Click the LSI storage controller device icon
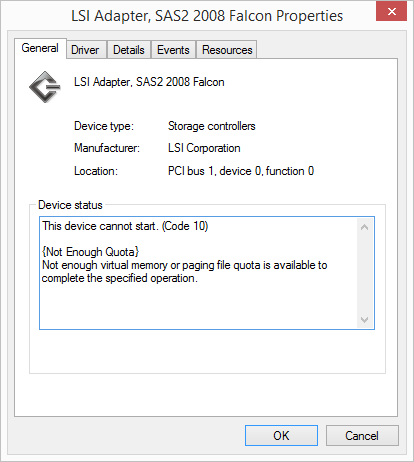 45,87
